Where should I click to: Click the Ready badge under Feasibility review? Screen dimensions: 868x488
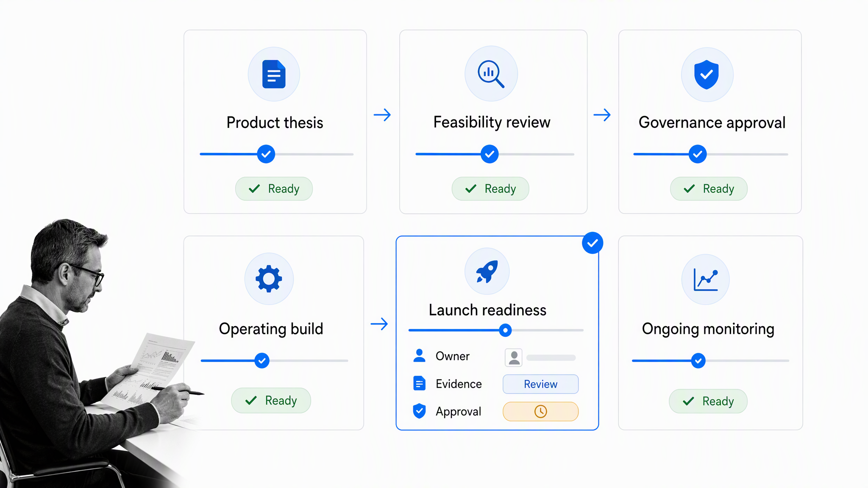click(x=490, y=189)
